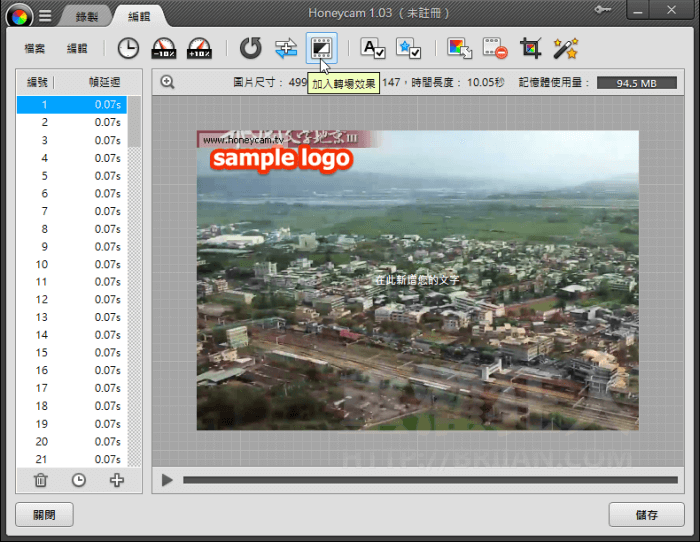Click the 儲存 save button
The image size is (700, 542).
(646, 515)
